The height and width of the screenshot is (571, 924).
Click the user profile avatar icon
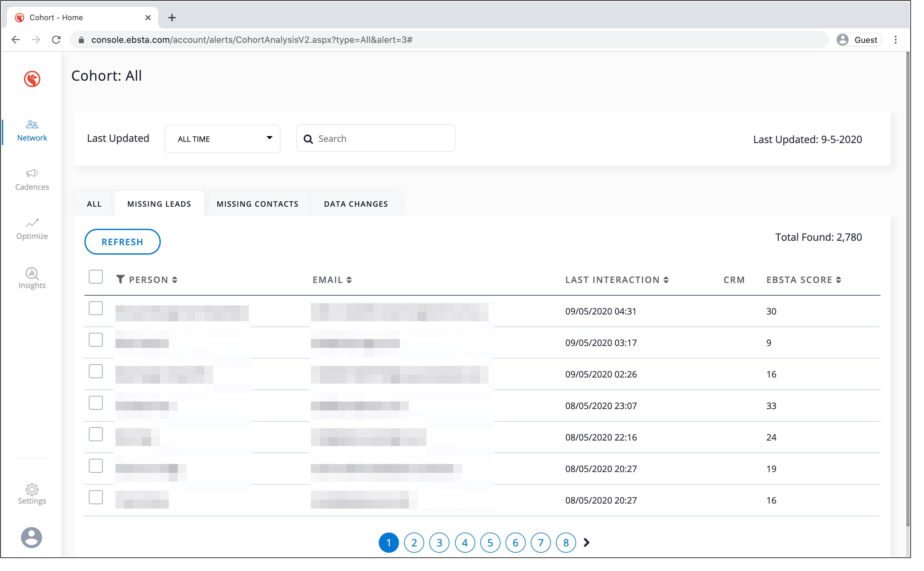[32, 537]
